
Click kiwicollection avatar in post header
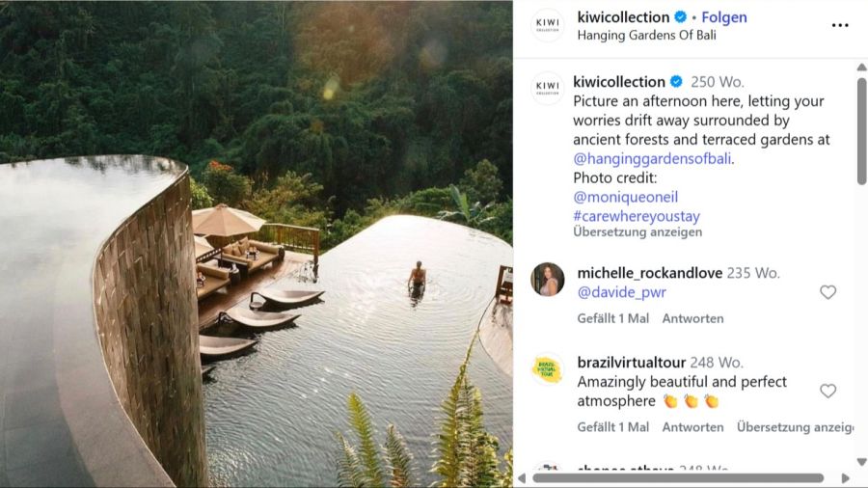coord(547,25)
